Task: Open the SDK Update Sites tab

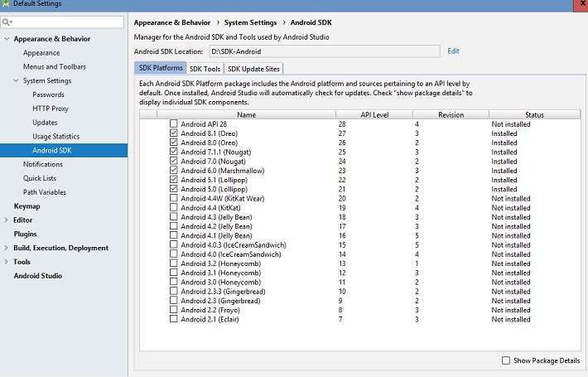Action: point(253,69)
